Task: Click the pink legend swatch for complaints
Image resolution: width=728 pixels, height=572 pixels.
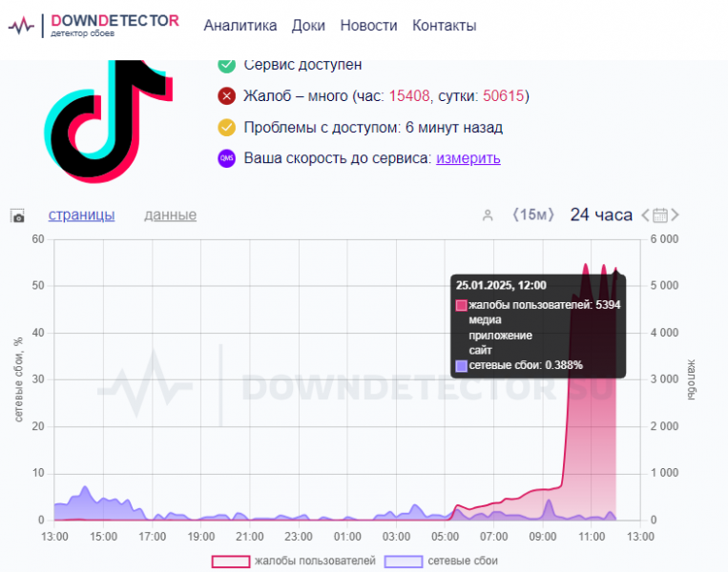Action: click(231, 562)
